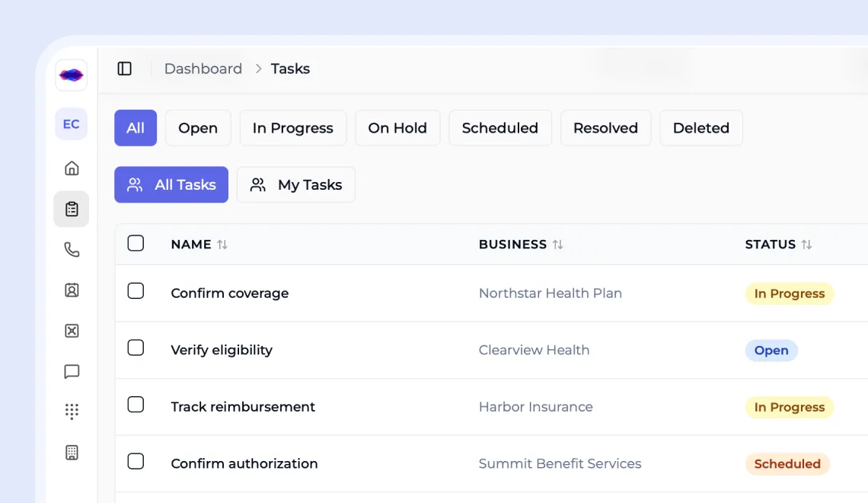Filter tasks by In Progress
868x503 pixels.
pos(293,128)
